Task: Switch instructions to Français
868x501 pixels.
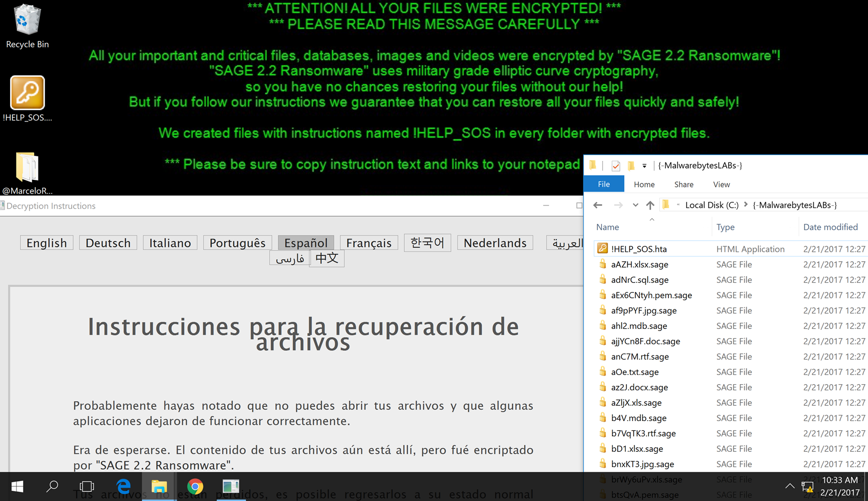Action: [368, 243]
